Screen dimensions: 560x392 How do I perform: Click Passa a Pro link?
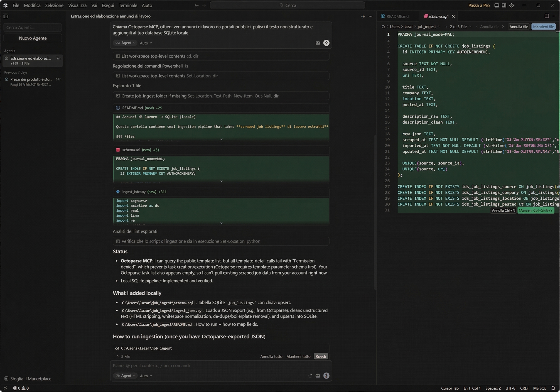(479, 5)
